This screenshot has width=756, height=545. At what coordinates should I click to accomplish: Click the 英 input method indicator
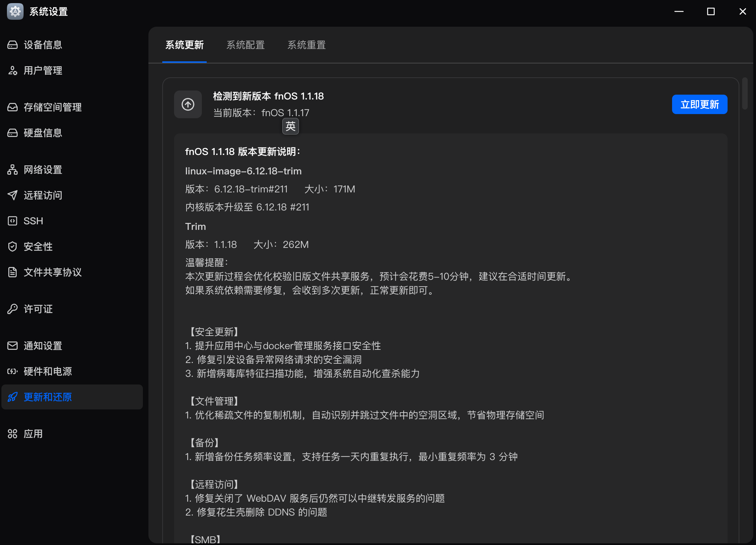click(x=290, y=126)
